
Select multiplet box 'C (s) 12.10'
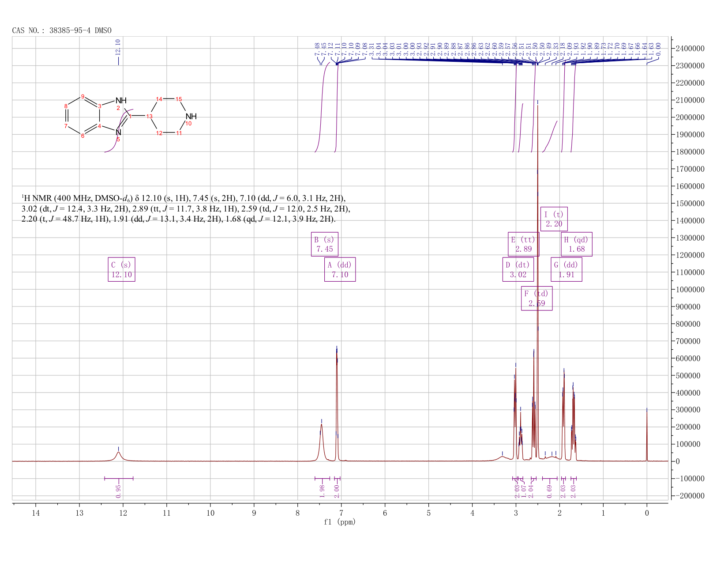pyautogui.click(x=121, y=269)
